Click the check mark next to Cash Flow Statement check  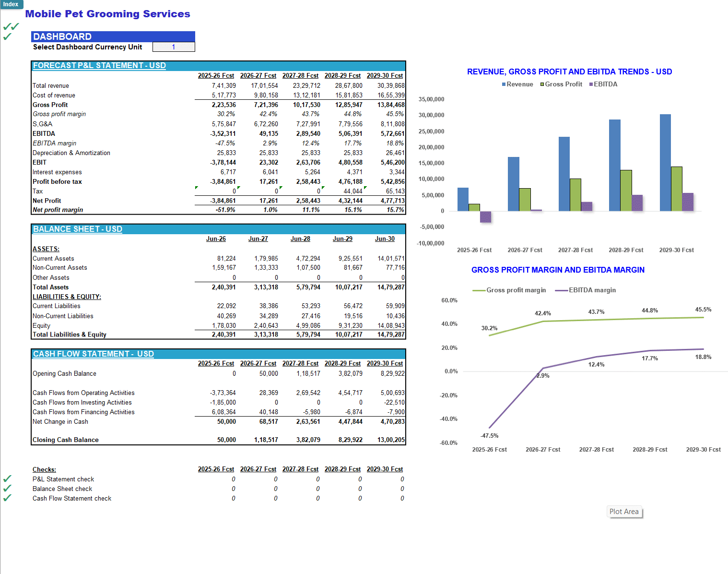(7, 498)
